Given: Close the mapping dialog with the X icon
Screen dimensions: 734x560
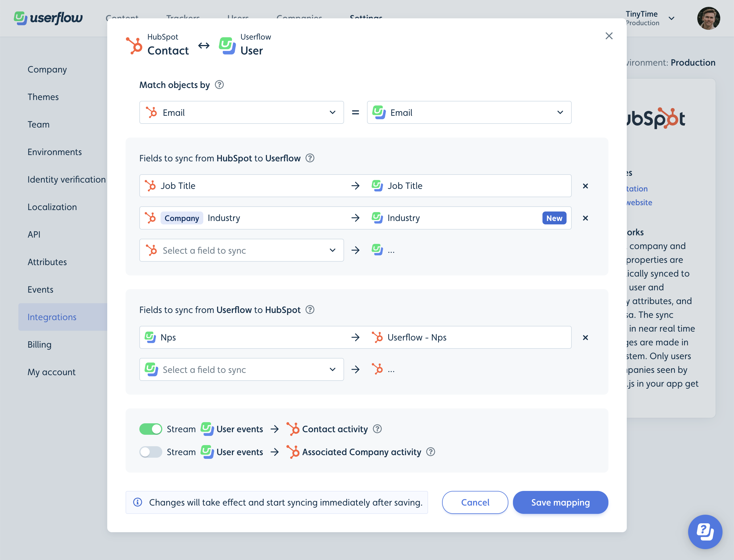Looking at the screenshot, I should point(609,36).
